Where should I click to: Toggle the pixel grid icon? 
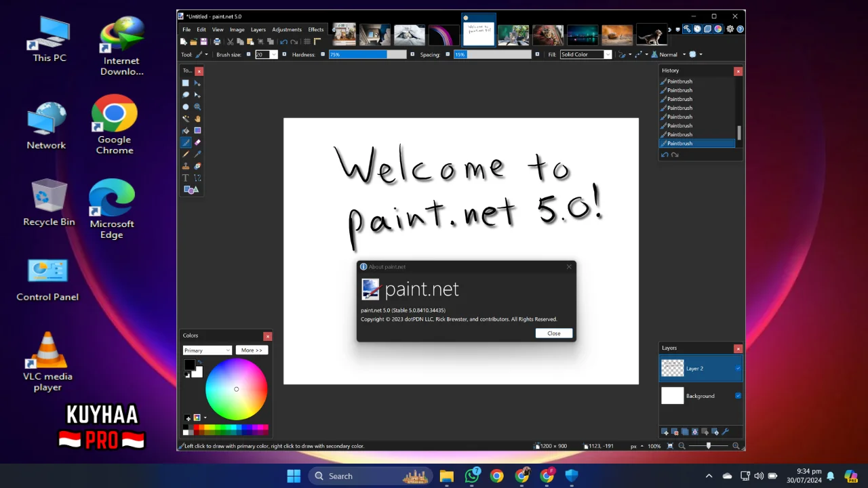click(x=307, y=41)
